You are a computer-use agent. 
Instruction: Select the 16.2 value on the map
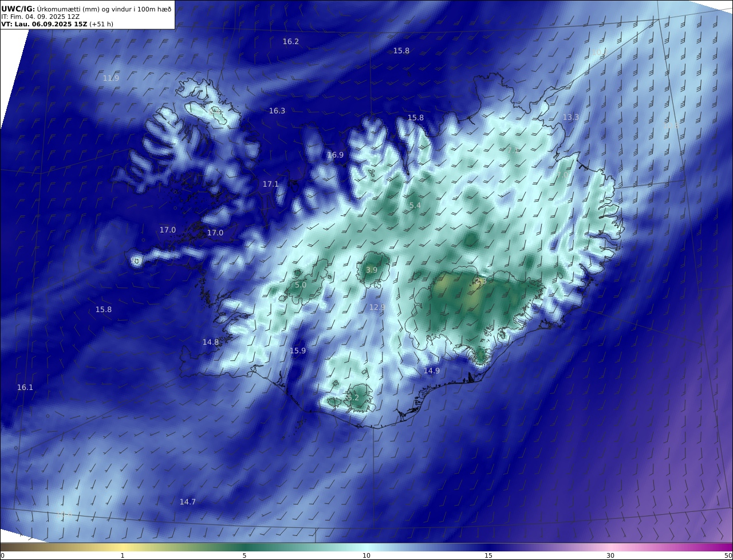point(291,42)
